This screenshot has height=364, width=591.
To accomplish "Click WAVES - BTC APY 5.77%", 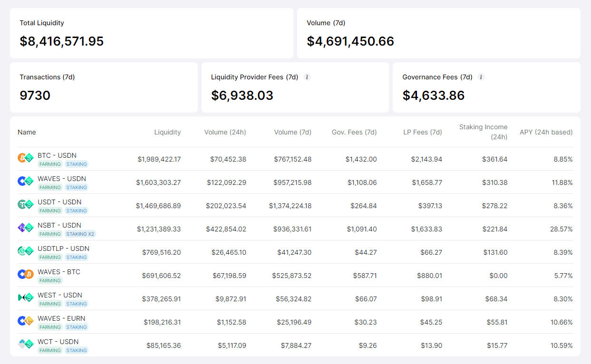I will coord(563,276).
